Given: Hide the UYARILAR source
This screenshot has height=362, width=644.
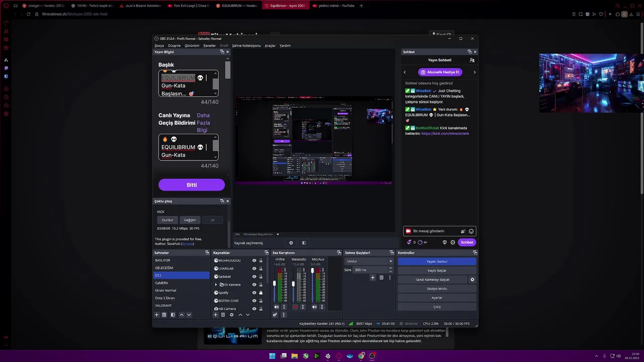Looking at the screenshot, I should pos(254,268).
